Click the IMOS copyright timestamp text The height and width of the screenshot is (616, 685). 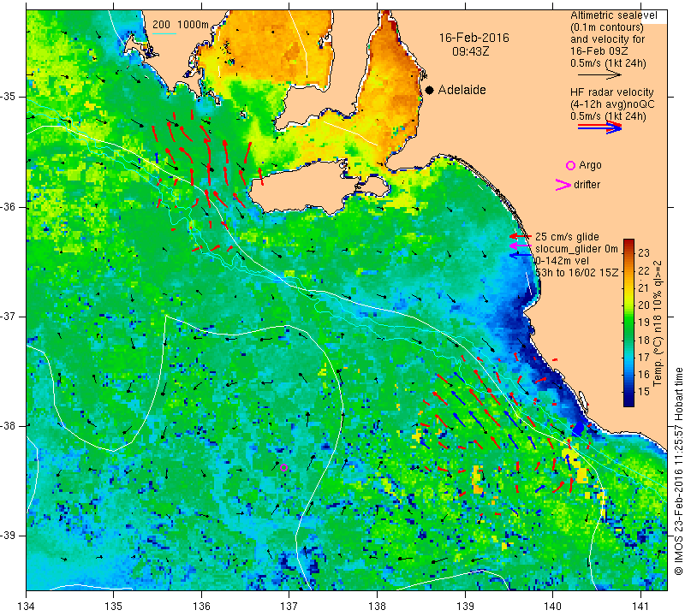[x=678, y=471]
